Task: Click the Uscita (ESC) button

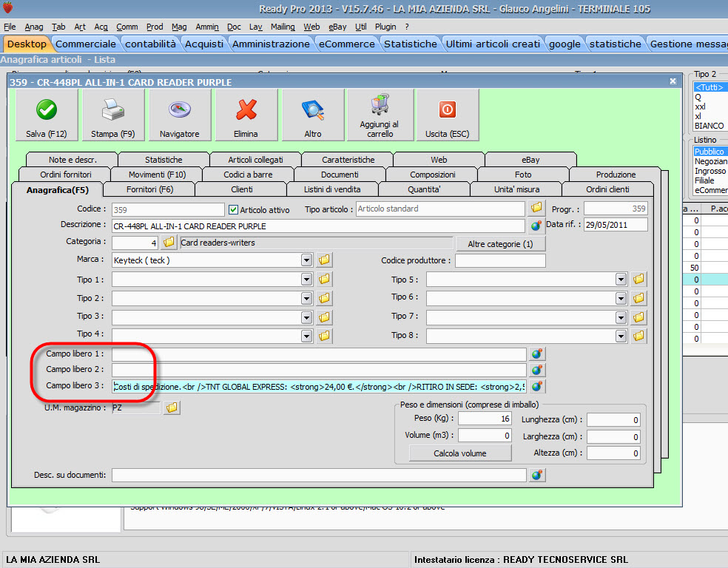Action: pyautogui.click(x=447, y=115)
